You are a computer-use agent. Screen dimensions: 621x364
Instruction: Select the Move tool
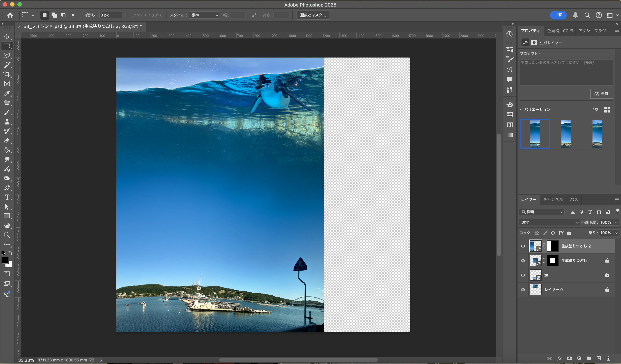(x=7, y=37)
